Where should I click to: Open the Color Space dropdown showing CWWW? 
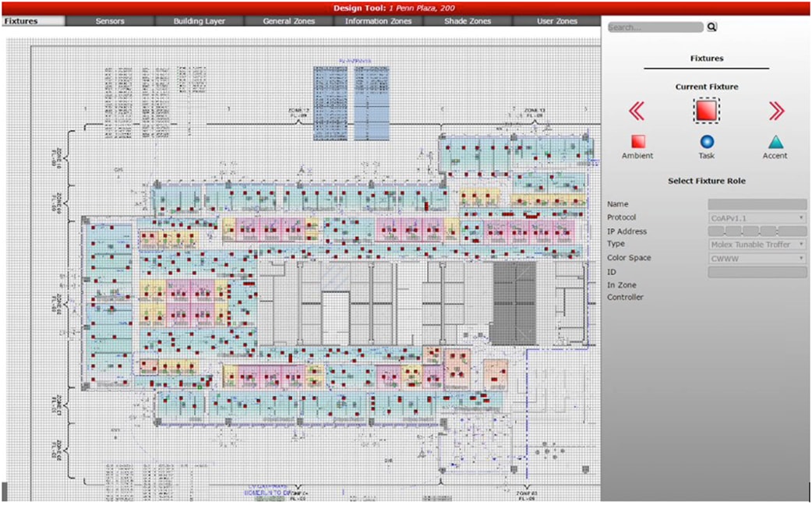click(757, 259)
